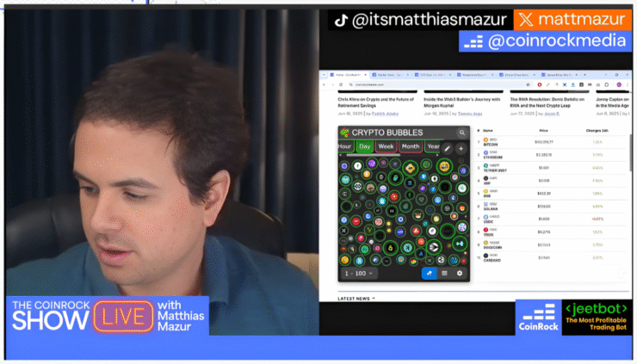Select the Hour period tab

click(344, 146)
